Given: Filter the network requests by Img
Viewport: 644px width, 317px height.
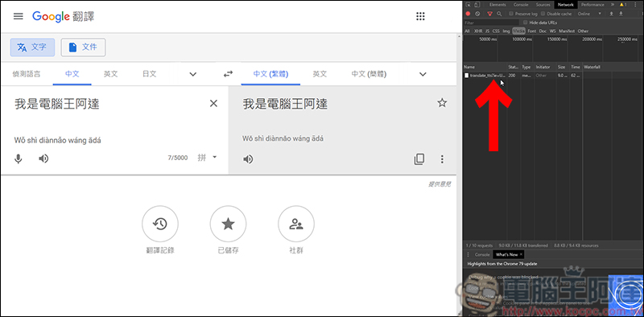Looking at the screenshot, I should tap(506, 31).
